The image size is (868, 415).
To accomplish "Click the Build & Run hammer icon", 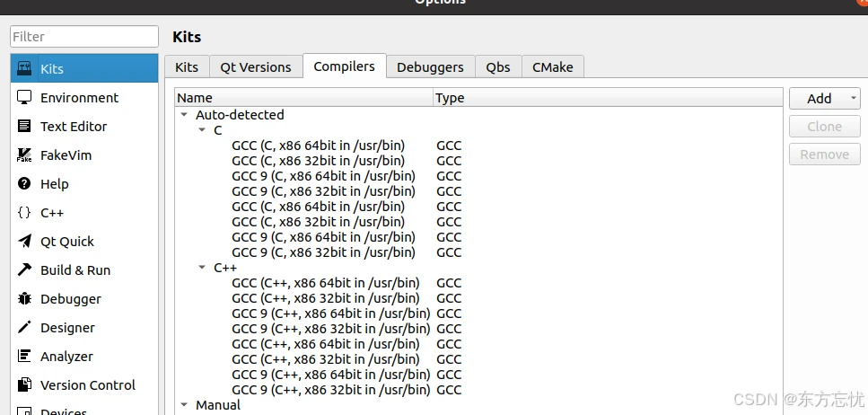I will click(x=24, y=270).
